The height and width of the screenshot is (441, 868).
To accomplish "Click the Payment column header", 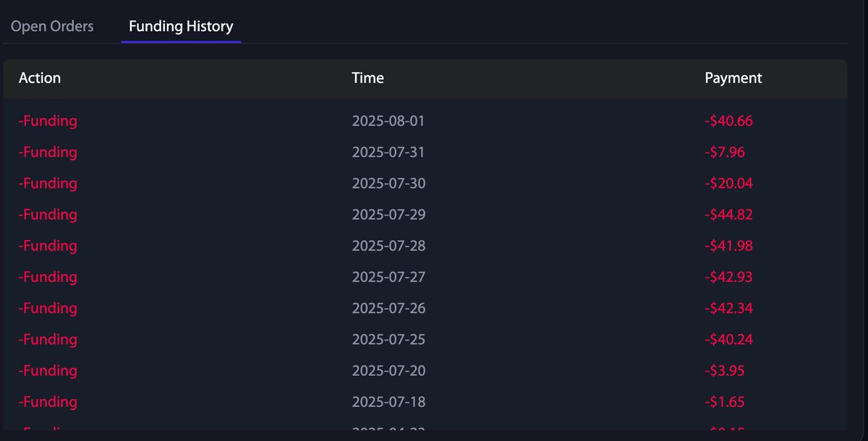I will (x=733, y=78).
